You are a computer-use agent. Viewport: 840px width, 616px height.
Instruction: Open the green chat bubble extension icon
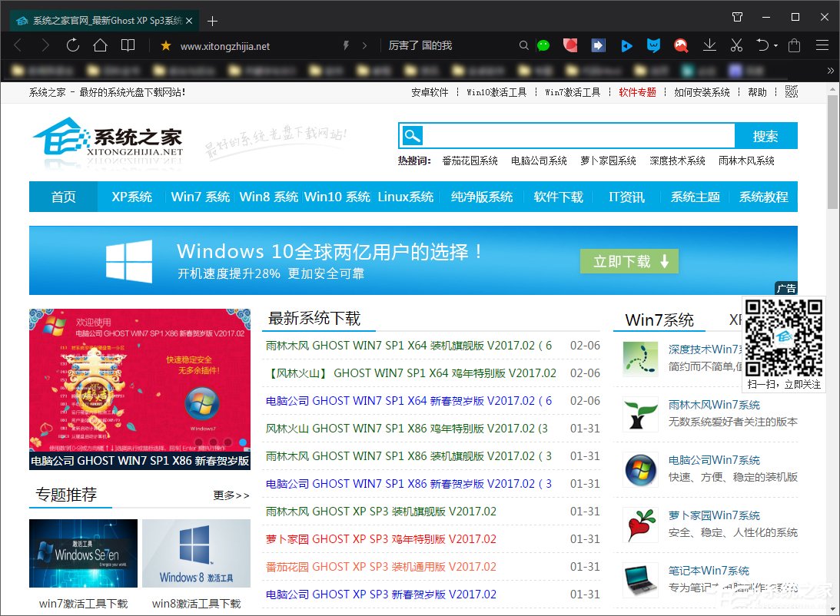point(543,45)
